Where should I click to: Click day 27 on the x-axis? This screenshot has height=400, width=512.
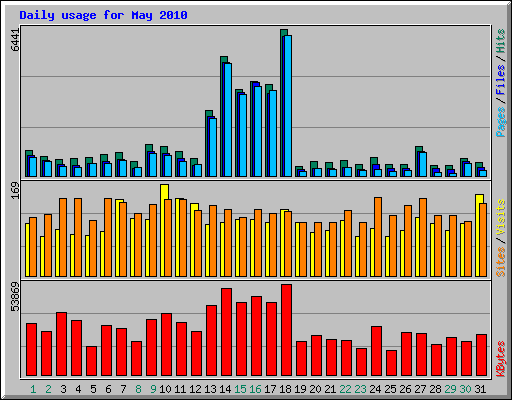point(420,389)
